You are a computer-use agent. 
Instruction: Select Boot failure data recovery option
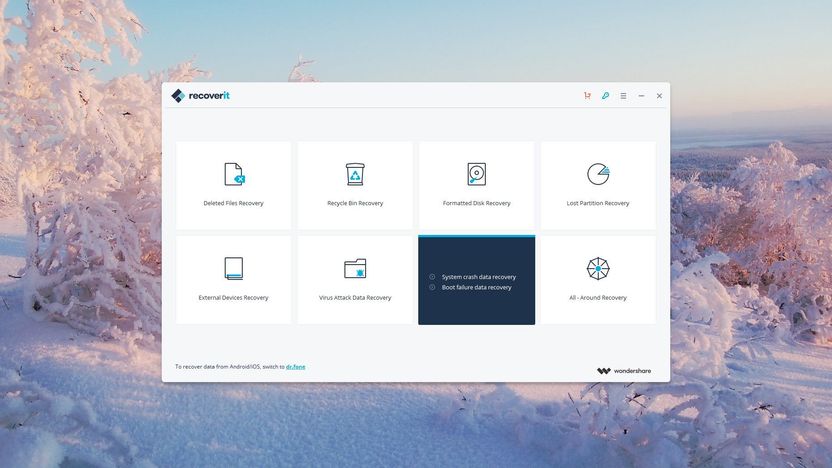click(x=476, y=288)
